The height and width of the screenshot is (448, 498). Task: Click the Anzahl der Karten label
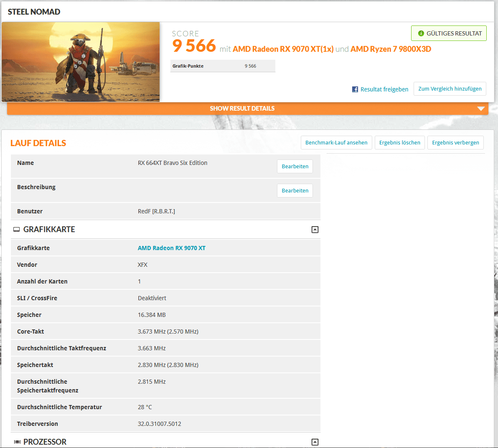click(42, 281)
